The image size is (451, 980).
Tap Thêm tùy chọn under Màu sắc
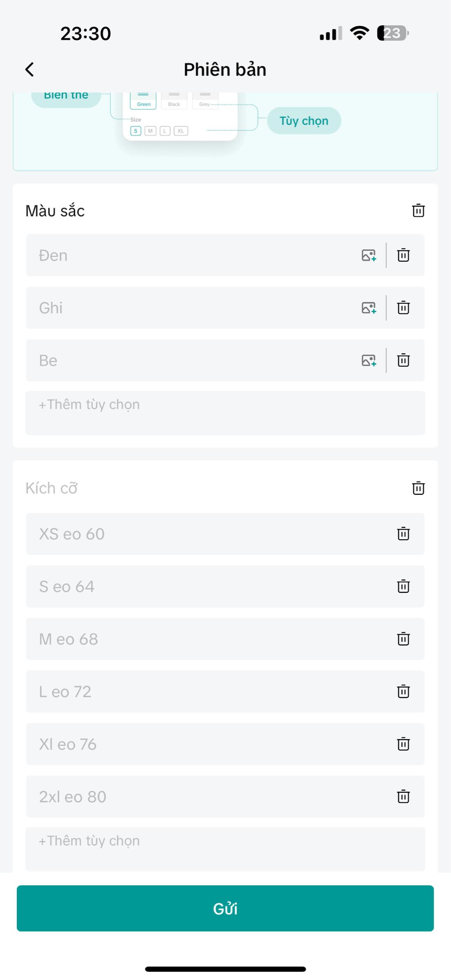[x=224, y=412]
